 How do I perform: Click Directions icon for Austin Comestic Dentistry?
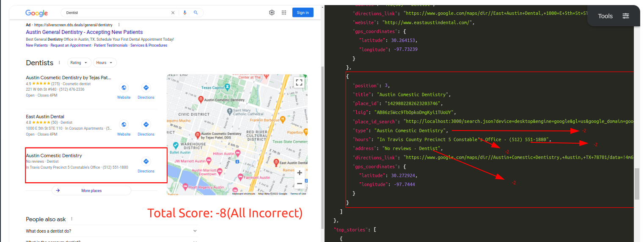[146, 161]
